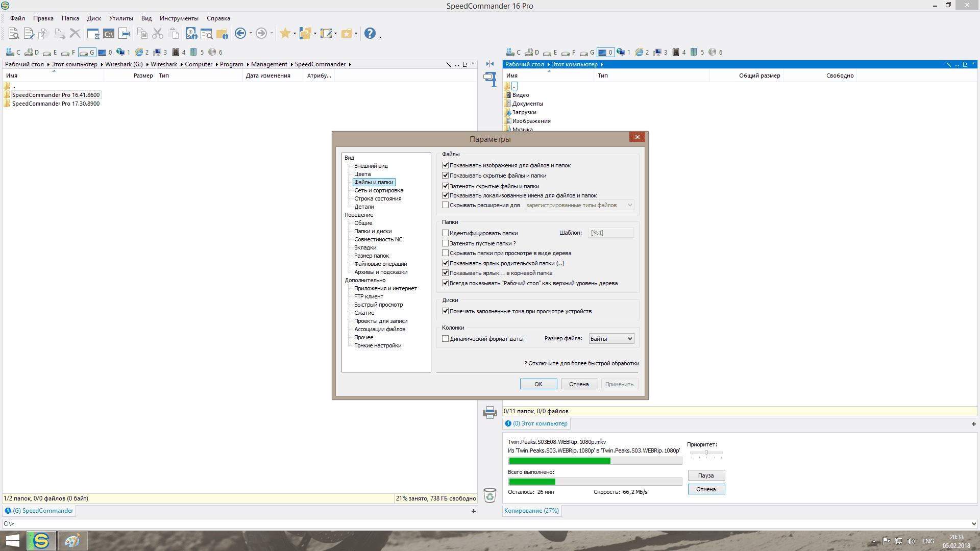Click the equalize panels splitter icon
The width and height of the screenshot is (980, 551).
(490, 64)
